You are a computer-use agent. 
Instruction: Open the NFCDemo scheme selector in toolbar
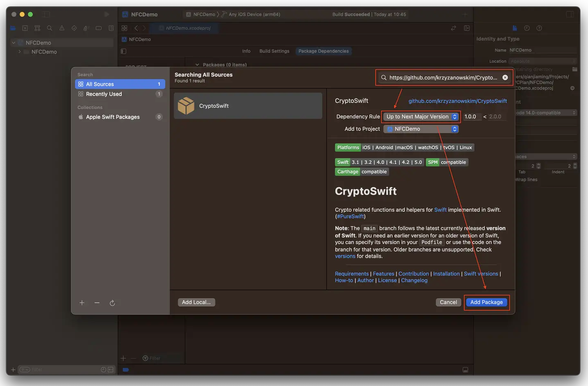click(201, 14)
